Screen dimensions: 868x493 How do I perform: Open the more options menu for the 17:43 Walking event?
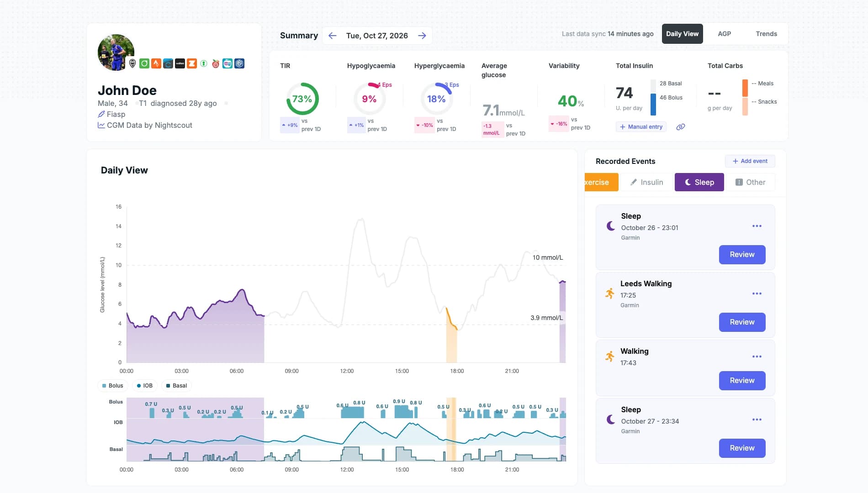(757, 357)
